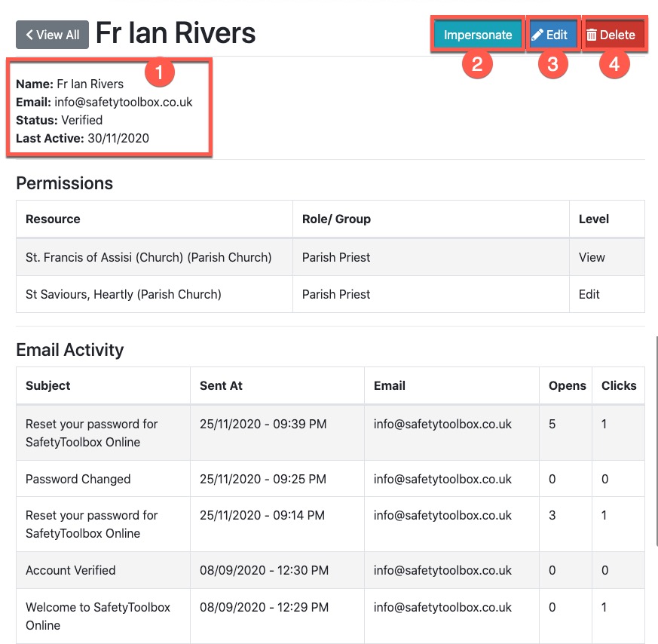The height and width of the screenshot is (644, 658).
Task: Click the teal Impersonate button
Action: coord(477,34)
